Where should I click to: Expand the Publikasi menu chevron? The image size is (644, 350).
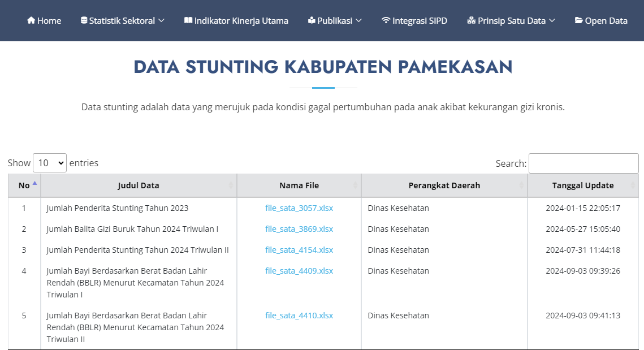(x=358, y=20)
